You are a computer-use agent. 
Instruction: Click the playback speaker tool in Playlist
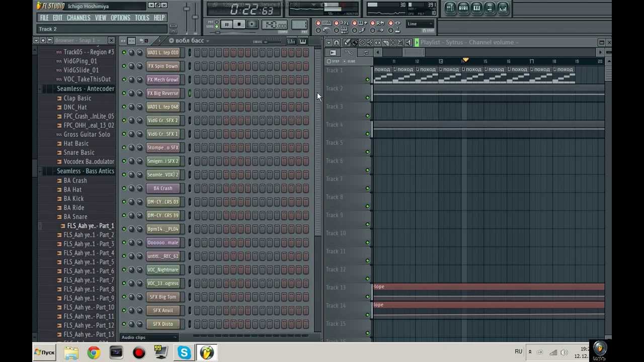point(408,42)
